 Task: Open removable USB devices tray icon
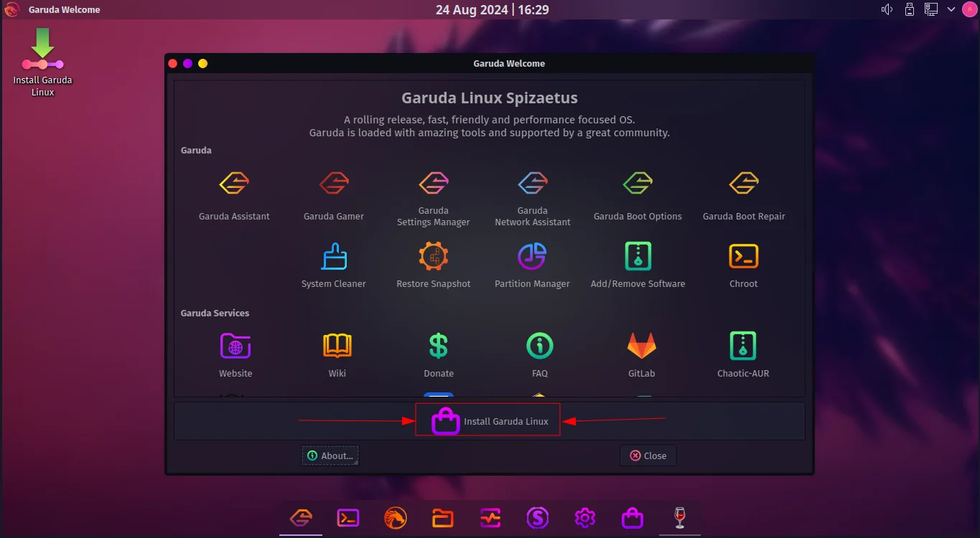(910, 9)
